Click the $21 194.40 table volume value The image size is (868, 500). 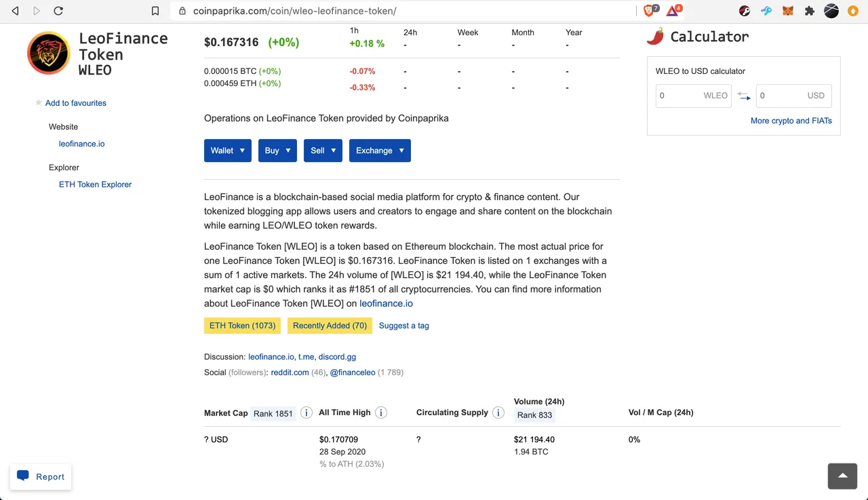pos(534,440)
